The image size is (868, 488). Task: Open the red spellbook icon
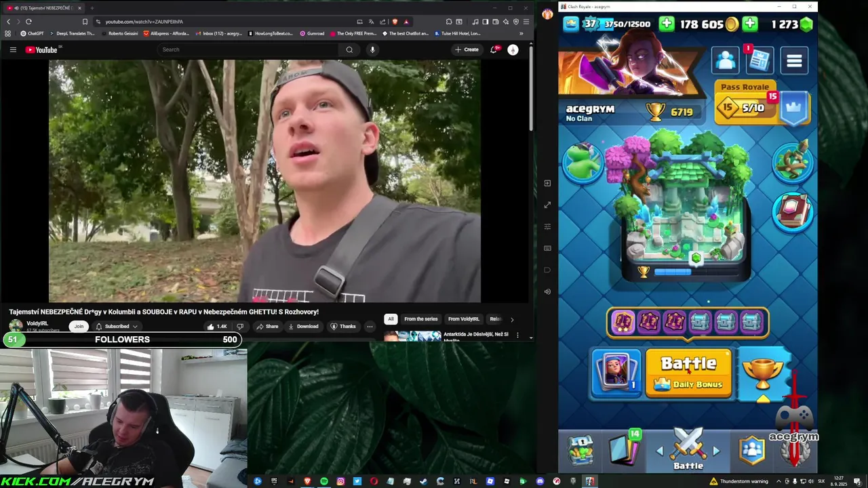pos(792,211)
